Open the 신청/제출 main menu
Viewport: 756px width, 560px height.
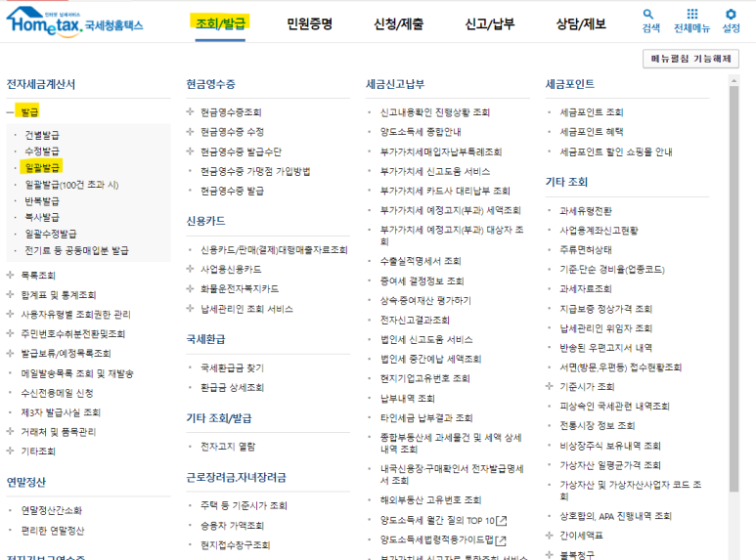point(399,23)
